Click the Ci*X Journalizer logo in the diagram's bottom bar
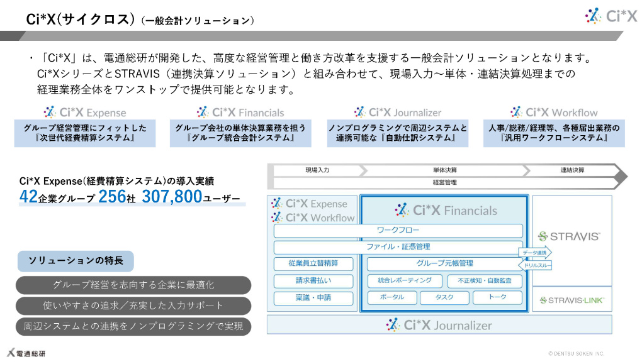The height and width of the screenshot is (364, 642). (439, 325)
